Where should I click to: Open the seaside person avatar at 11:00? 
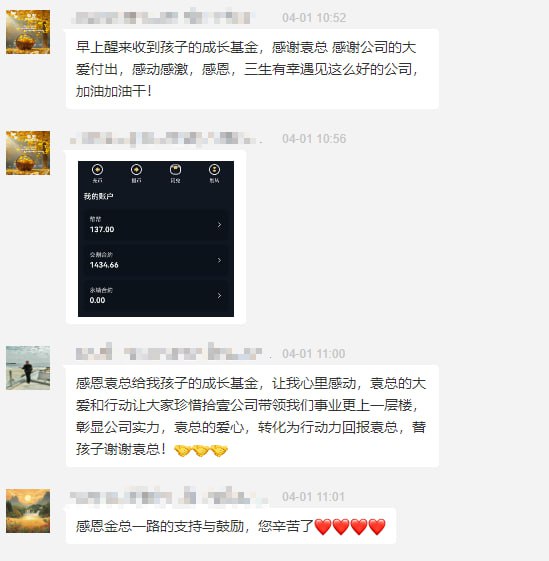28,368
